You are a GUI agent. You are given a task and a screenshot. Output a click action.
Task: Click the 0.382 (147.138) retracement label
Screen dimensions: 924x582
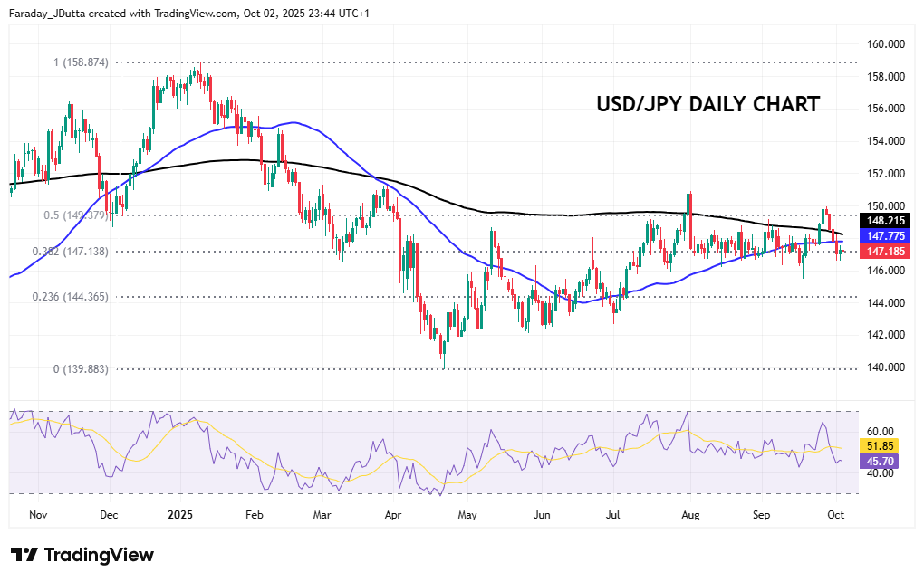(x=71, y=251)
